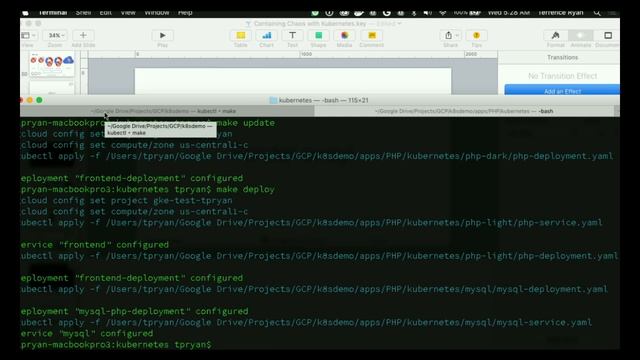Open the View dropdown in Keynote toolbar
This screenshot has height=360, width=640.
coord(28,36)
